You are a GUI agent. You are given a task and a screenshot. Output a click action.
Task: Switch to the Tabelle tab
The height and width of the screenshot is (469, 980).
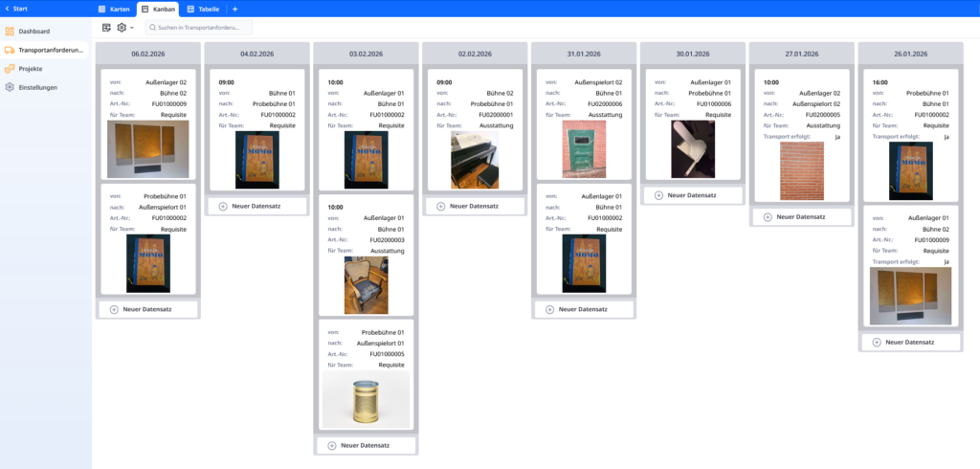pyautogui.click(x=204, y=10)
